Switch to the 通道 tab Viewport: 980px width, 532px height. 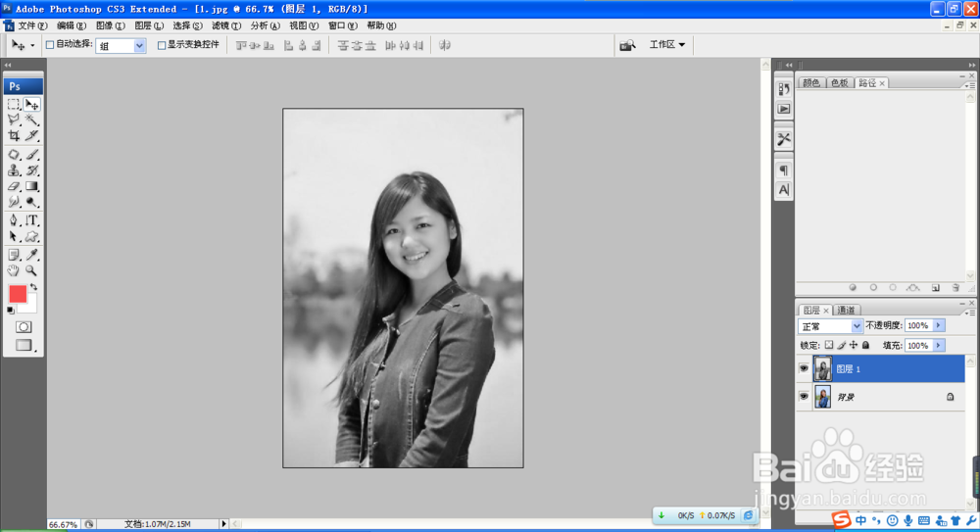[846, 310]
